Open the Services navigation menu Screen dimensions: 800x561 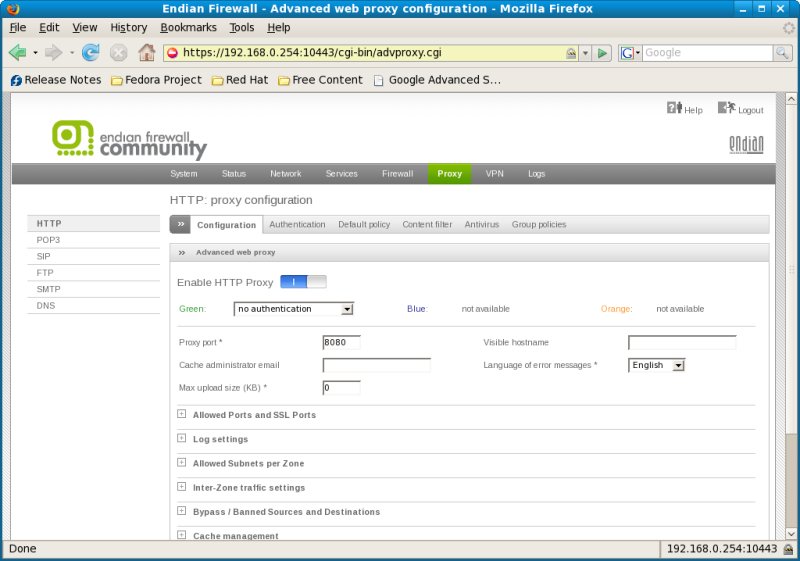(x=341, y=174)
